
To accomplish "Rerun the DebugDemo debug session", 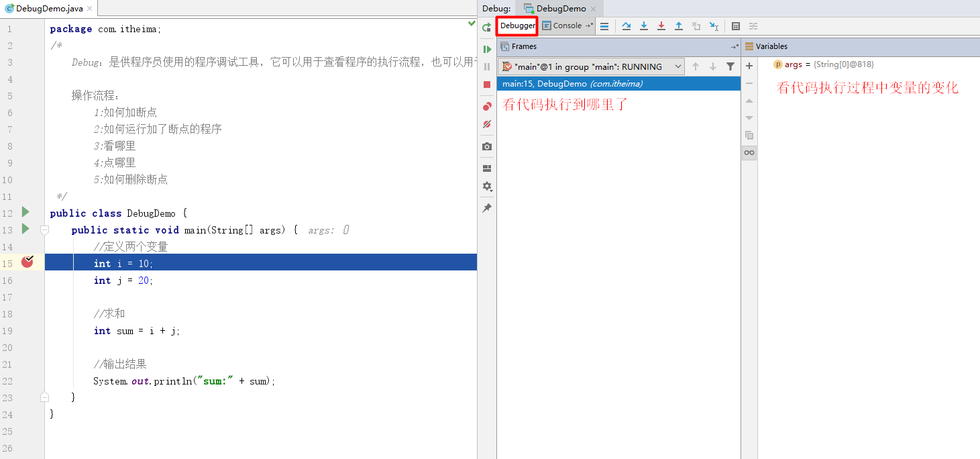I will click(x=487, y=28).
